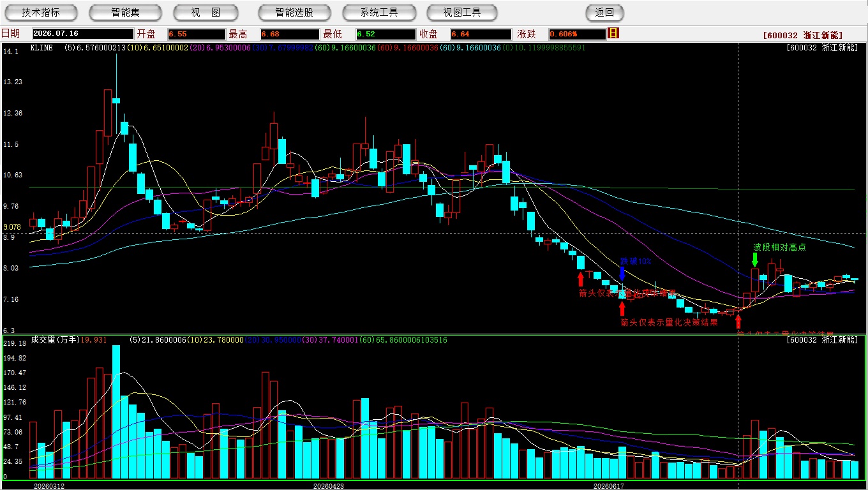This screenshot has width=868, height=490.
Task: Click the date field 2026.07.16
Action: coord(82,34)
